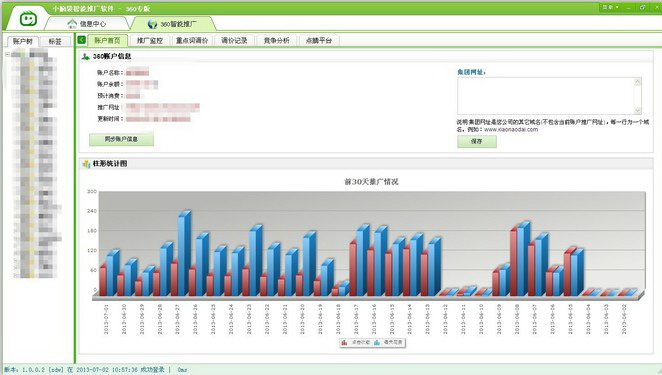Click the 集团网址 text area scroll-down arrow

[638, 110]
